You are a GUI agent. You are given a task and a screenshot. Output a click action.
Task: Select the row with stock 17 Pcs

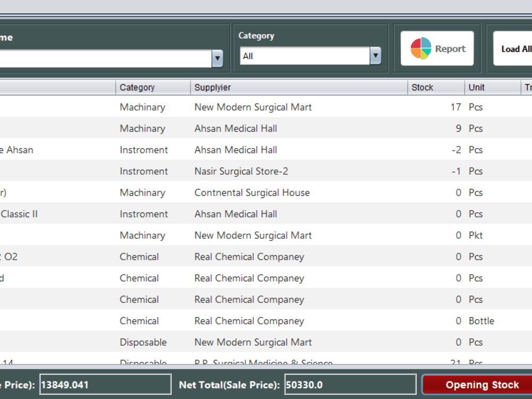tap(266, 107)
